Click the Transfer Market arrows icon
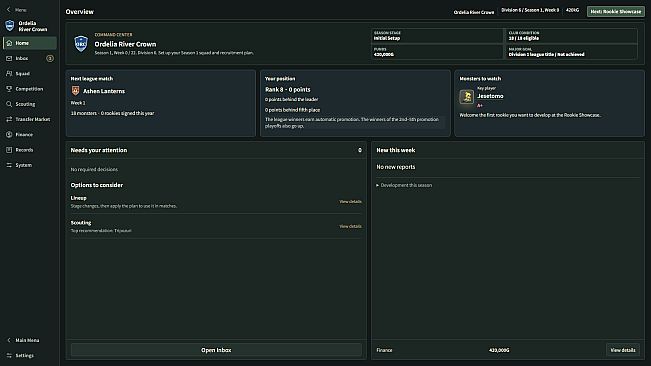 click(9, 119)
